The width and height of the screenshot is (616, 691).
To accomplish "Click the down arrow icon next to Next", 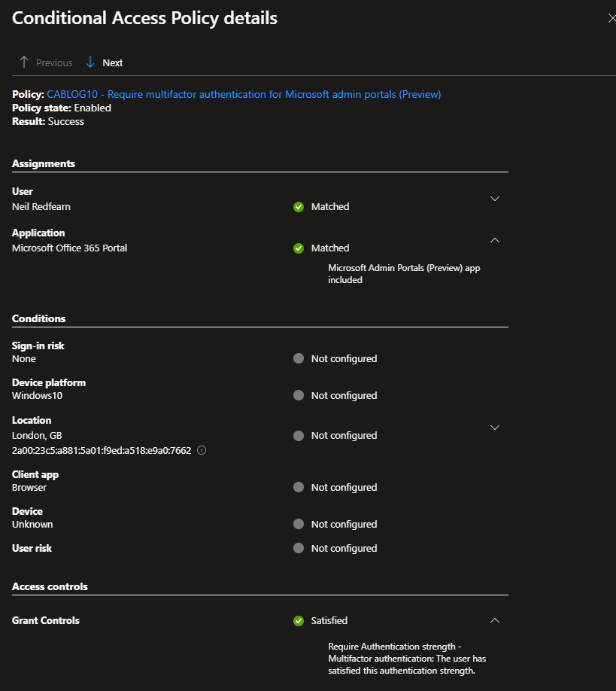I will click(90, 62).
